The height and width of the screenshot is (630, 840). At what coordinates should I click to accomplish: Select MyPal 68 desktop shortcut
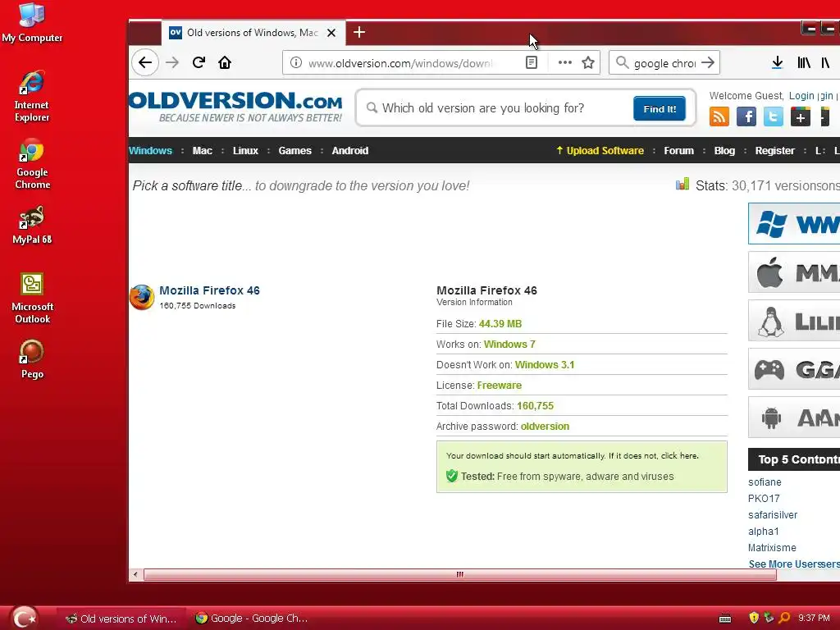pos(32,225)
